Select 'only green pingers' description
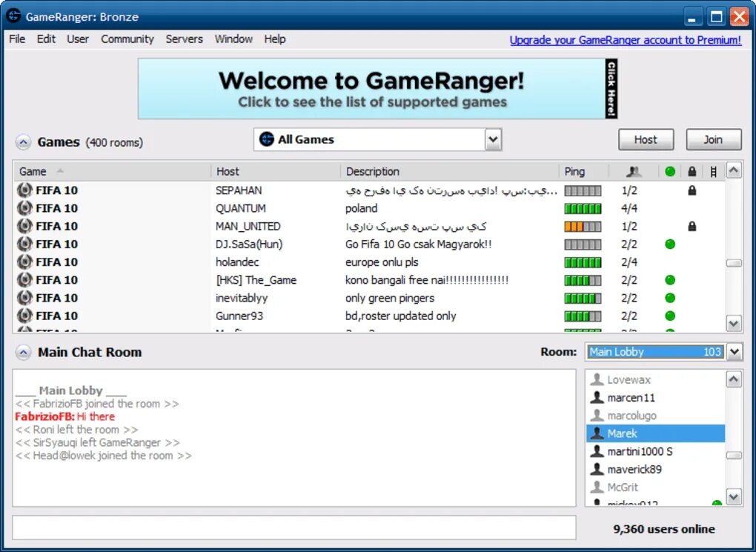This screenshot has height=552, width=756. point(390,299)
